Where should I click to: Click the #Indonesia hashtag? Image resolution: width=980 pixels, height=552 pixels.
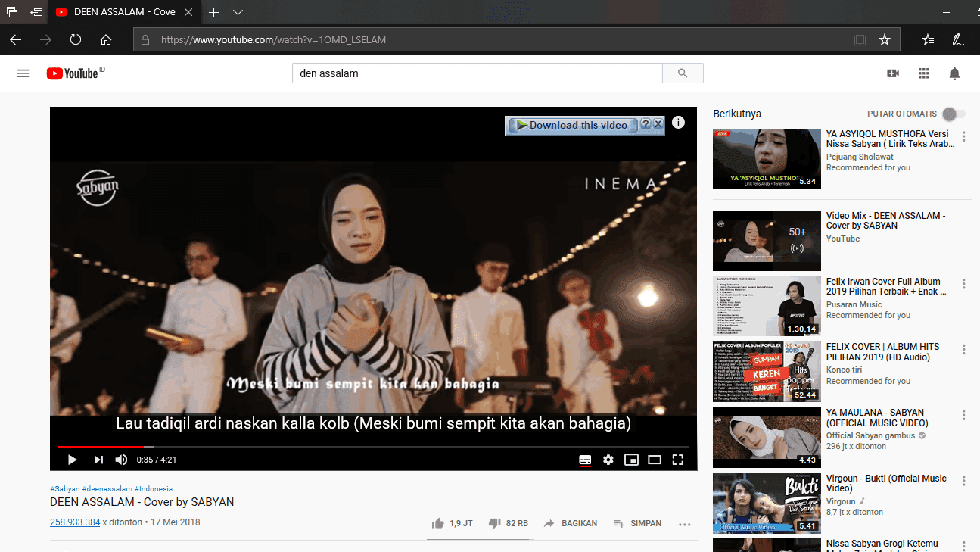[x=154, y=489]
